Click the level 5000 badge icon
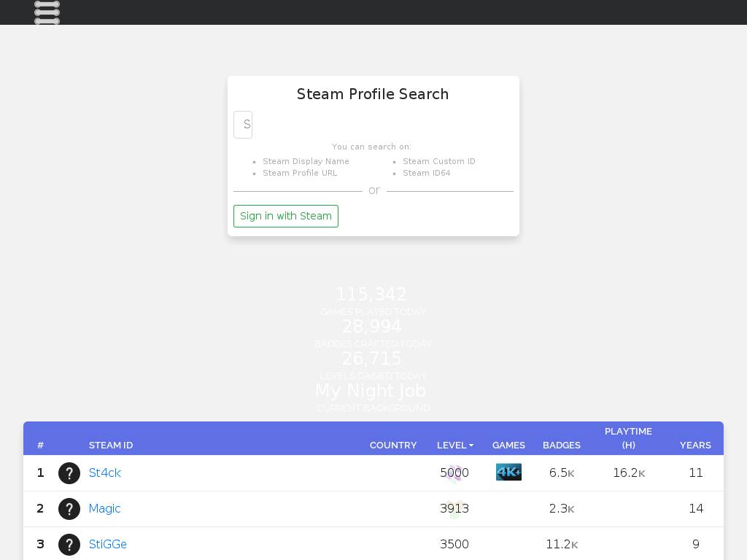This screenshot has width=747, height=560. pyautogui.click(x=454, y=473)
